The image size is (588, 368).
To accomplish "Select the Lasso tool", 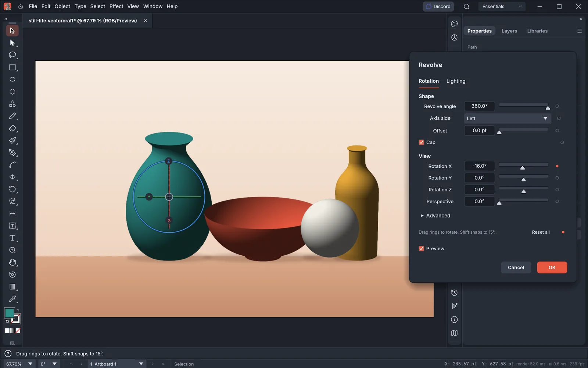I will coord(12,55).
